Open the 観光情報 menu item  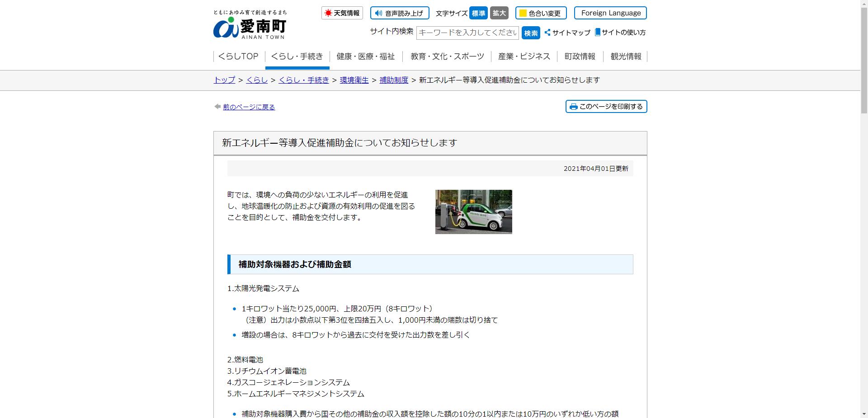click(x=626, y=56)
